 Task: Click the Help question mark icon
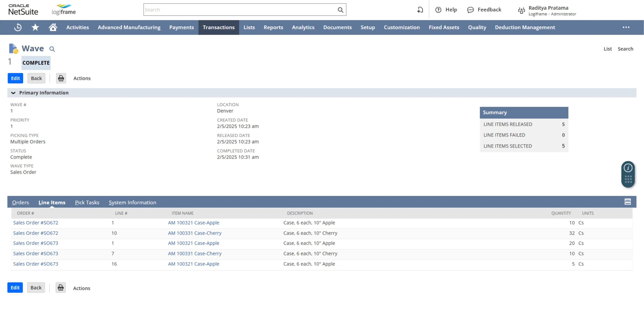[x=438, y=10]
